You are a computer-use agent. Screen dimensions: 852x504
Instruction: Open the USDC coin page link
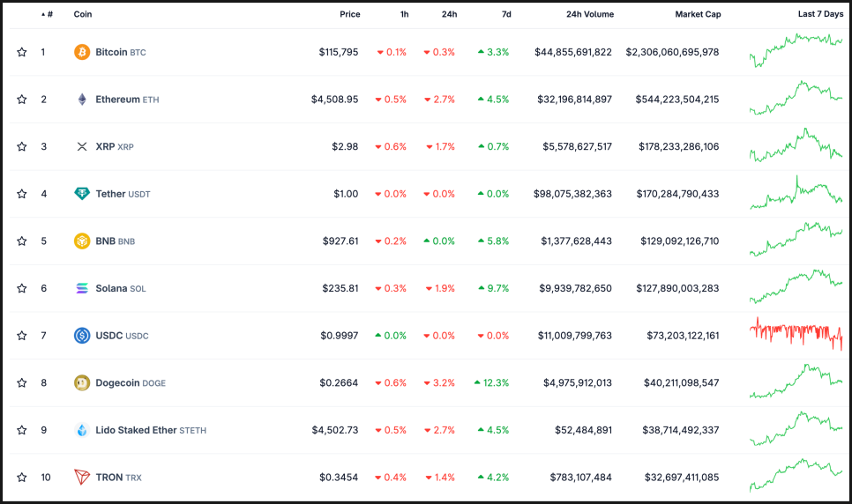pos(108,336)
